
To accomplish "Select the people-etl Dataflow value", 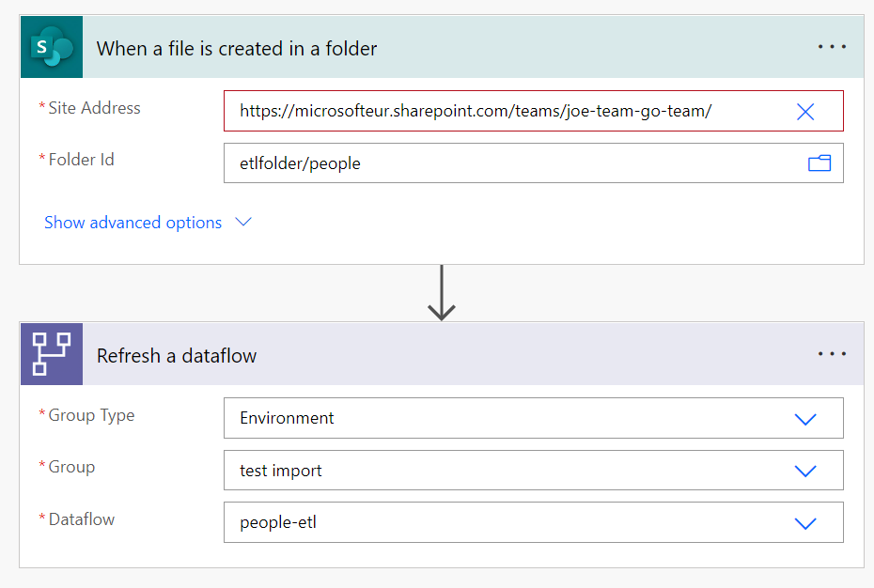I will [278, 522].
